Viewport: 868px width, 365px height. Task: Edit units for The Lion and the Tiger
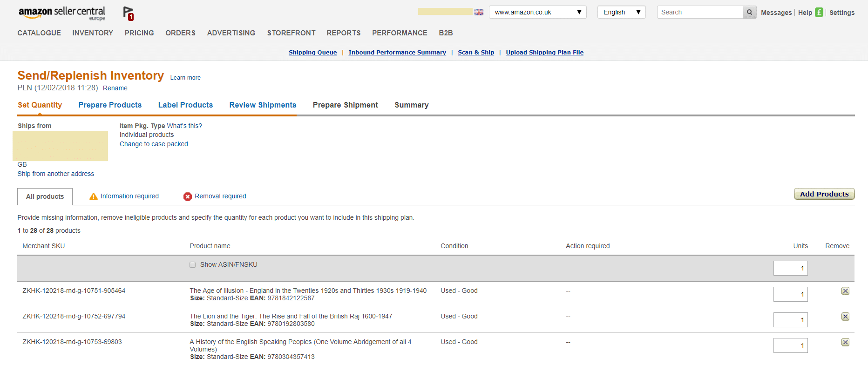pyautogui.click(x=790, y=320)
